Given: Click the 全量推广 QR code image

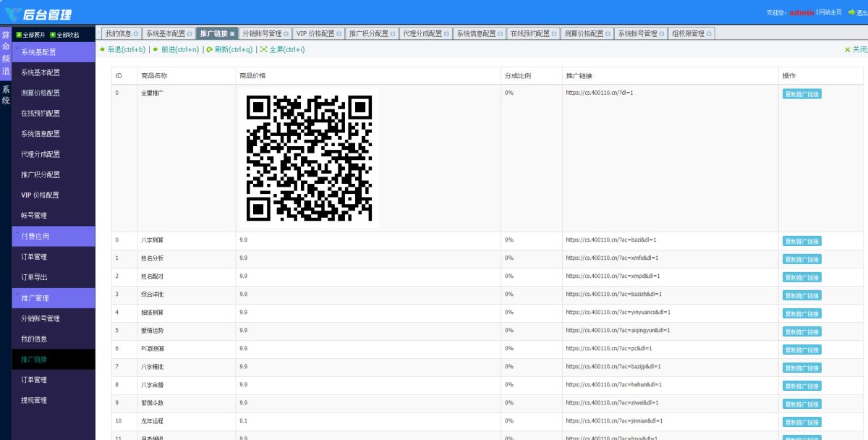Looking at the screenshot, I should 309,158.
